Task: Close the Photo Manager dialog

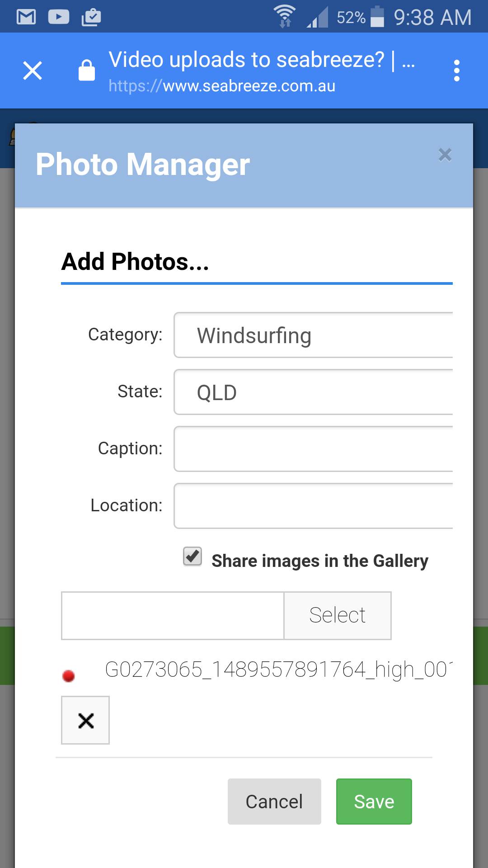Action: (x=445, y=156)
